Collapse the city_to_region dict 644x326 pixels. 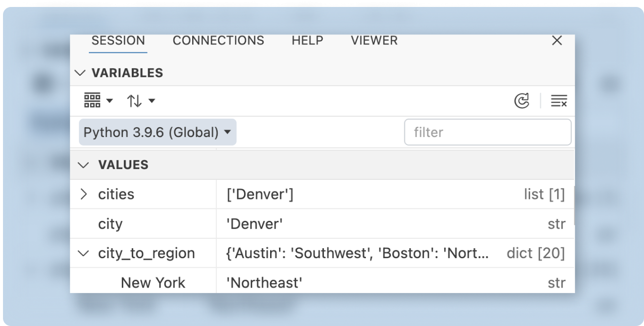[84, 253]
